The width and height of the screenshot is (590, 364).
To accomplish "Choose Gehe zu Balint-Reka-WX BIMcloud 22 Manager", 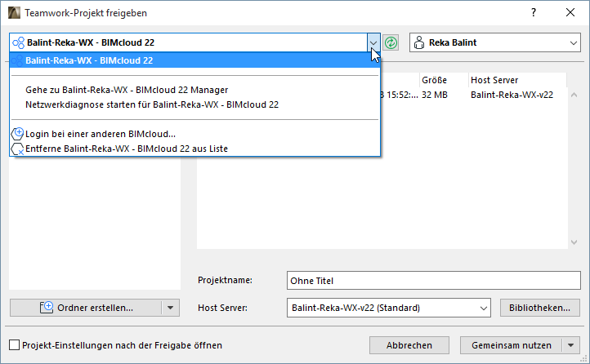I will click(195, 90).
